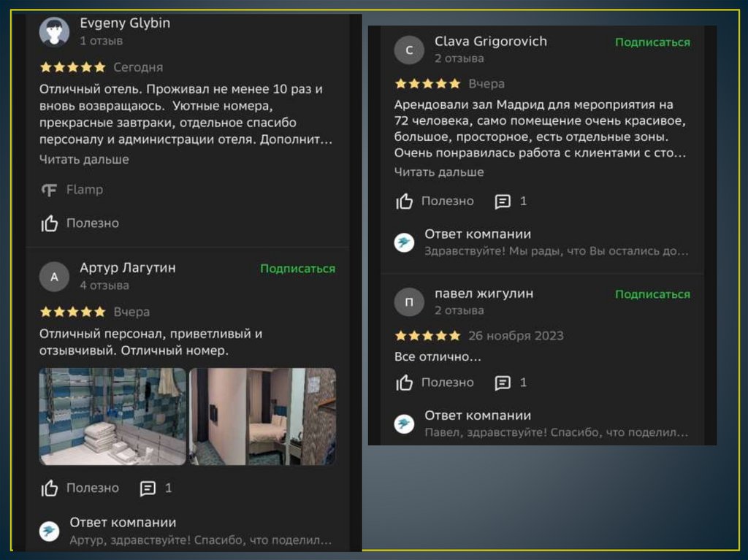
Task: Expand company reply to Артур's review
Action: 199,541
